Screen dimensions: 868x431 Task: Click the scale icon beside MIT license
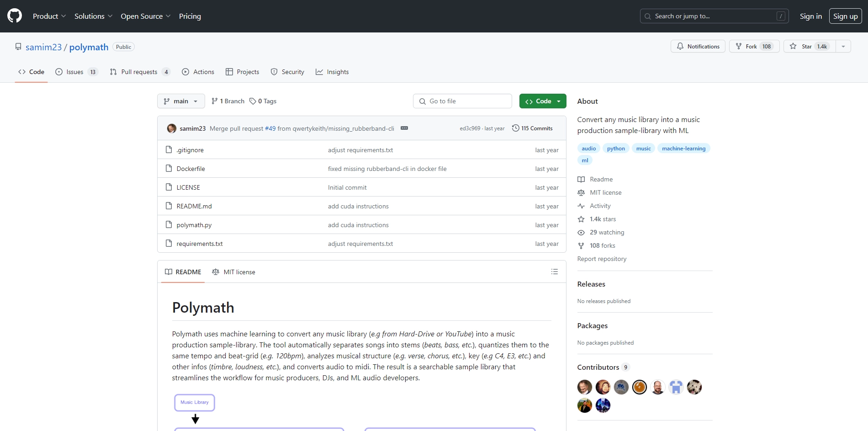point(581,193)
